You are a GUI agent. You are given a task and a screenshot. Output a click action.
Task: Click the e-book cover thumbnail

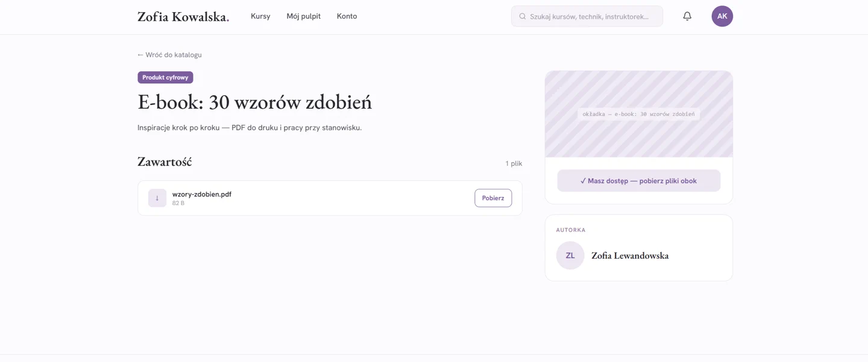tap(639, 114)
